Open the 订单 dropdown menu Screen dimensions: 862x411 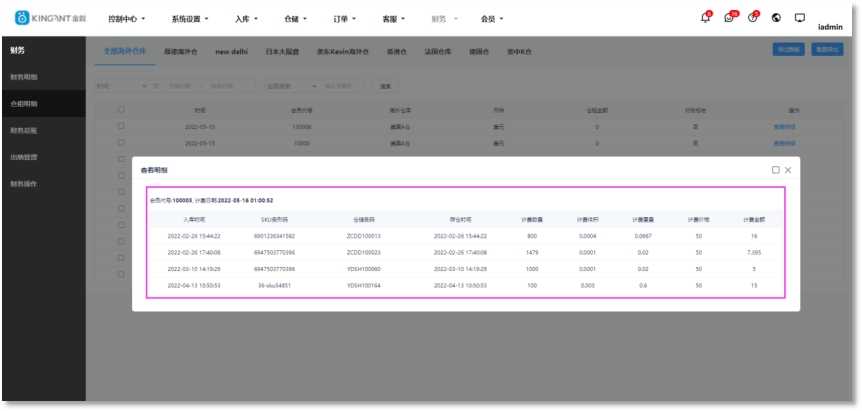pyautogui.click(x=346, y=19)
